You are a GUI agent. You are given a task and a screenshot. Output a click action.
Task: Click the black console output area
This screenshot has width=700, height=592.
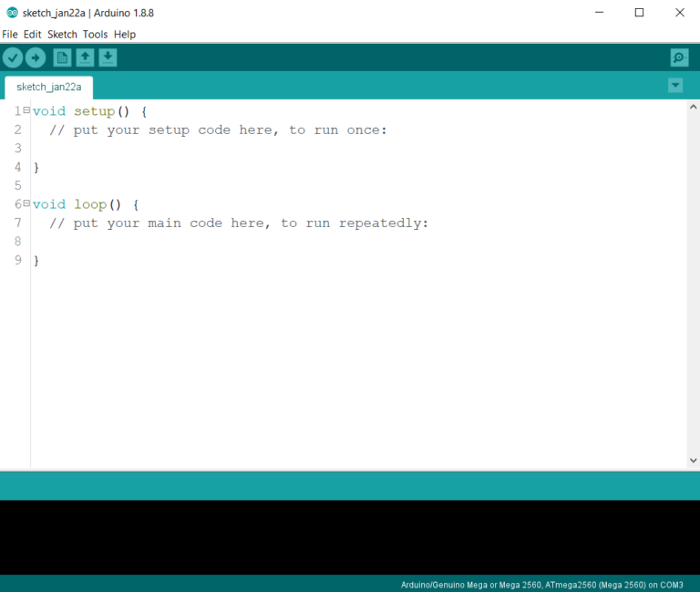pyautogui.click(x=350, y=537)
